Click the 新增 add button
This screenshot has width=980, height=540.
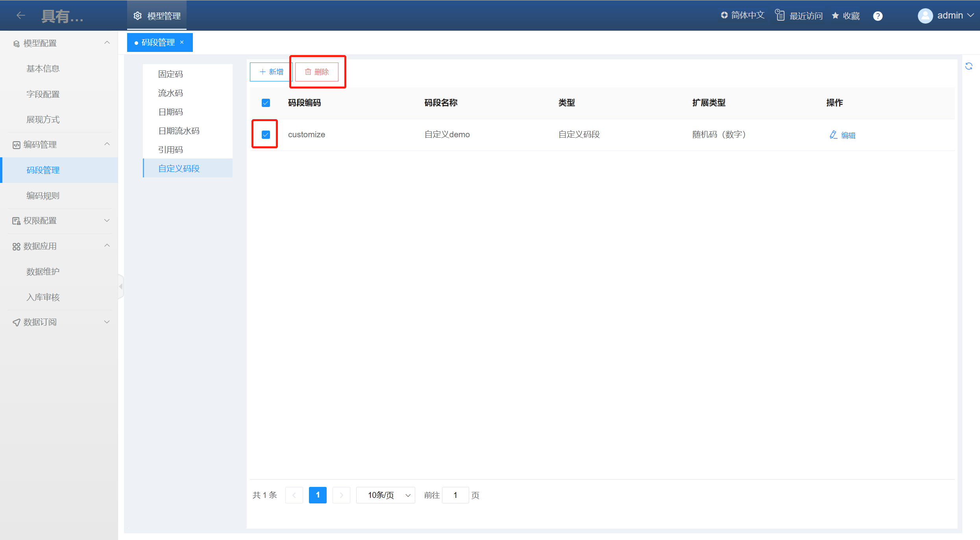click(271, 72)
